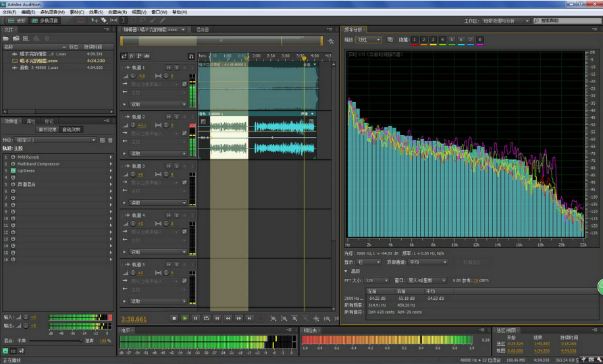This screenshot has width=603, height=364.
Task: Select the Slip tool in the toolbar
Action: (x=114, y=20)
